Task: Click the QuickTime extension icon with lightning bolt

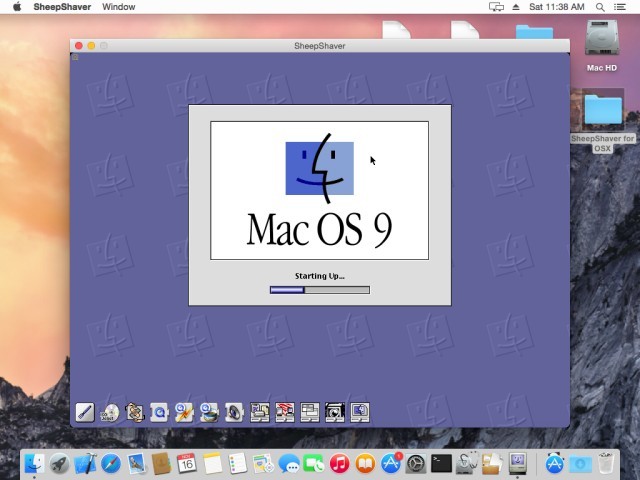Action: [x=184, y=412]
